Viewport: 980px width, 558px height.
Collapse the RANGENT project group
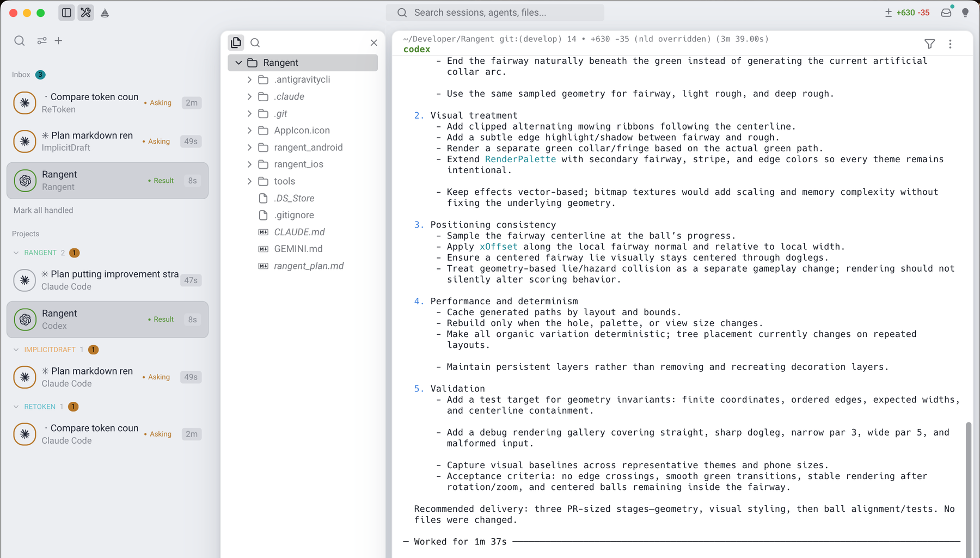click(x=16, y=253)
